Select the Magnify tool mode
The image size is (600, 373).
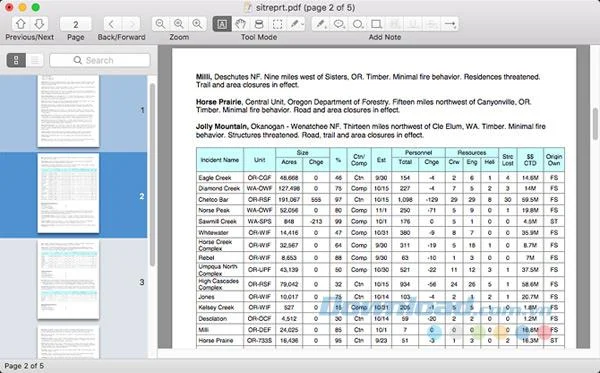coord(259,24)
